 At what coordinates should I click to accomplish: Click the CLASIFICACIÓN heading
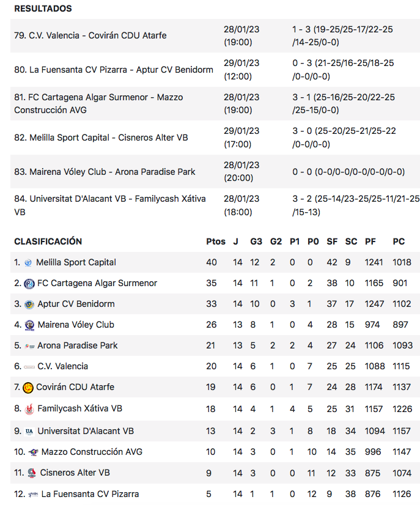pyautogui.click(x=48, y=241)
